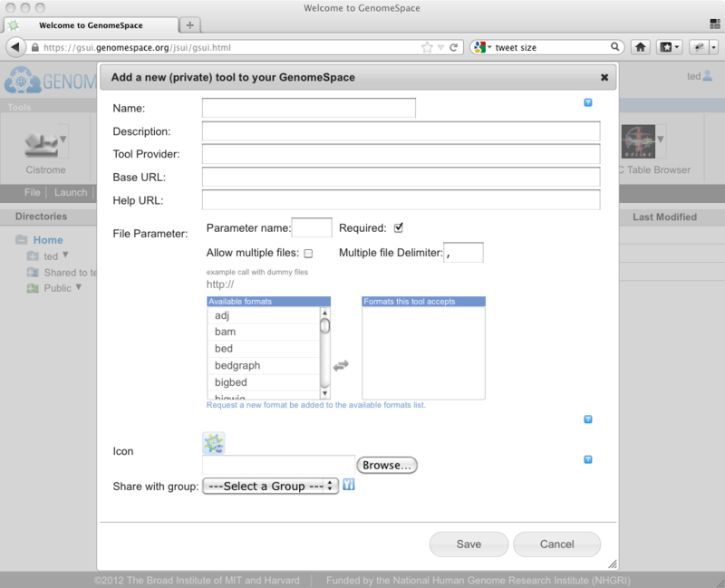Click the formats list scroll down arrow
Viewport: 725px width, 588px height.
[324, 394]
